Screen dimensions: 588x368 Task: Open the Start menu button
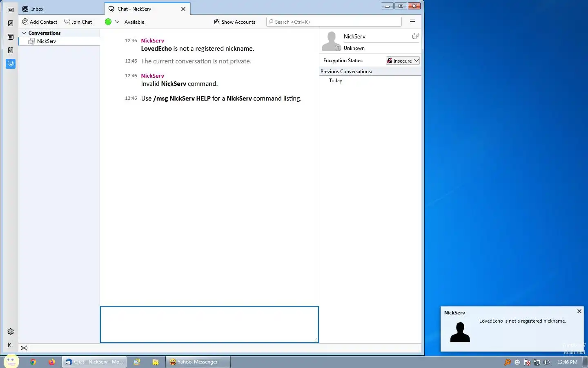(11, 361)
